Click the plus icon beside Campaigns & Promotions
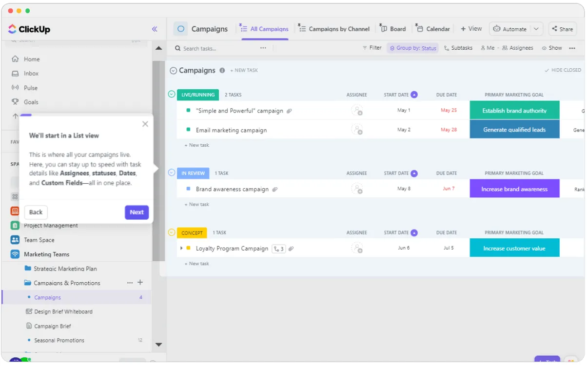 [x=140, y=282]
